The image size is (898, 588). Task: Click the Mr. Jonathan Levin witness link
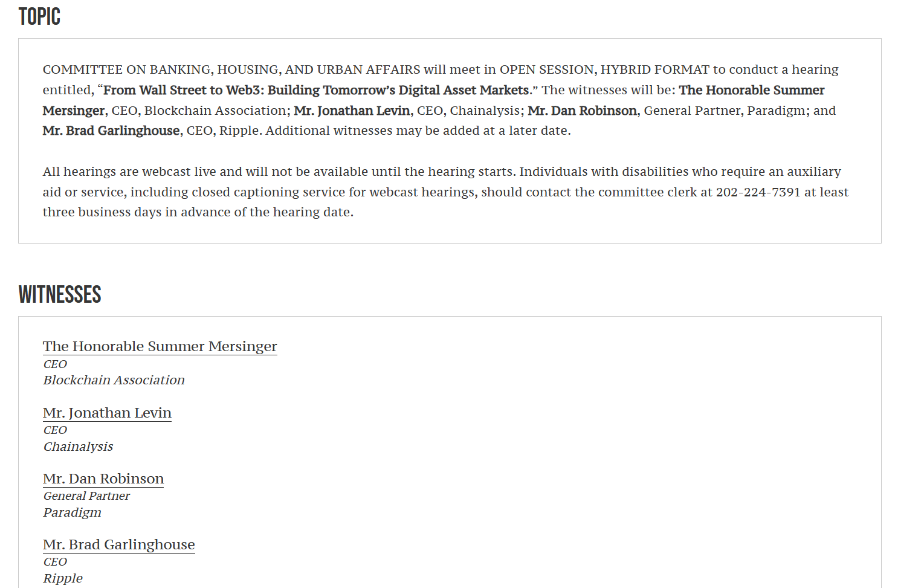[107, 413]
